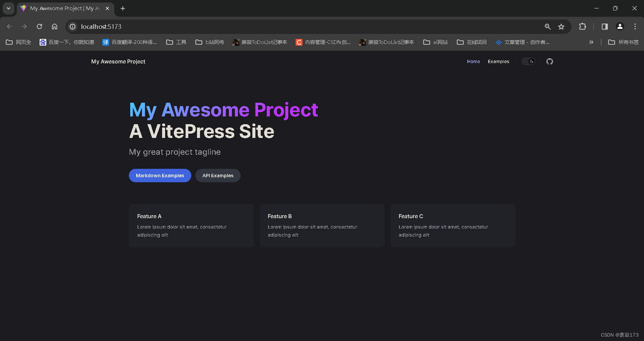Go forward in browser history
The image size is (644, 341).
coord(24,27)
